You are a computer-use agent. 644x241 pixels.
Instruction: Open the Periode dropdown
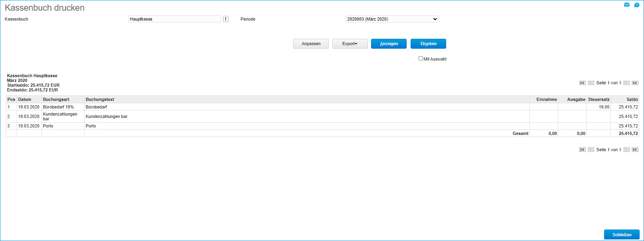click(x=392, y=19)
